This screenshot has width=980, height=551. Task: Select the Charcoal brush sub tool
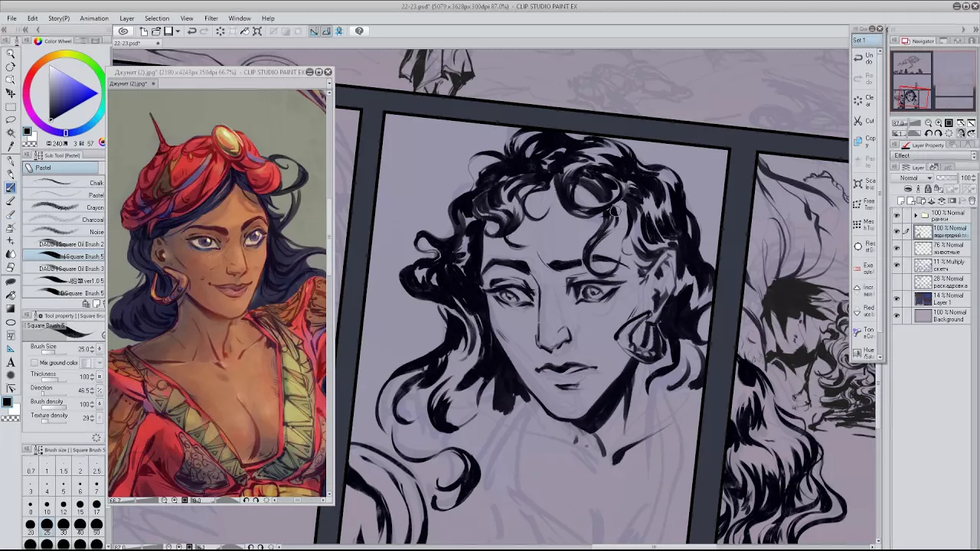point(64,220)
